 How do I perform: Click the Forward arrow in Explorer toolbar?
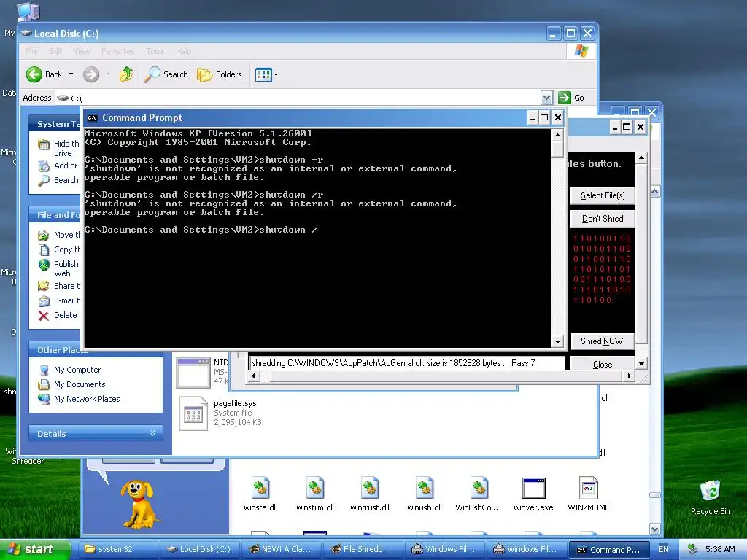click(x=91, y=74)
